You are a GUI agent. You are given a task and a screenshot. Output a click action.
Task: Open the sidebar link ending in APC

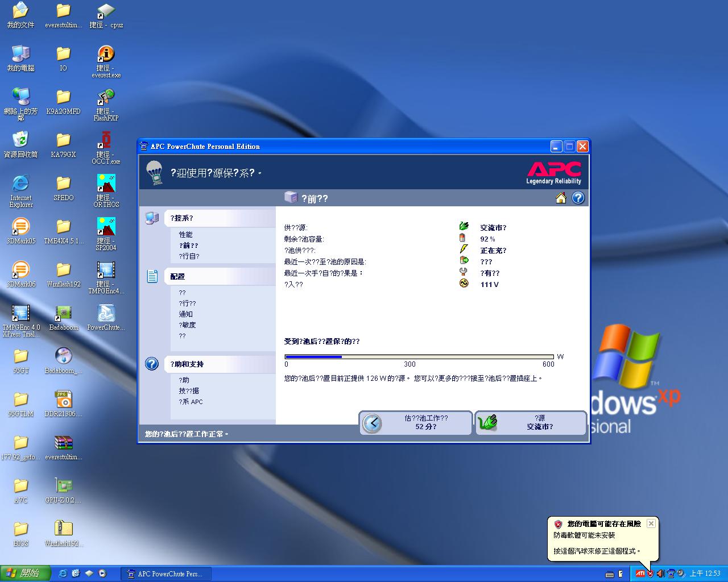[191, 402]
